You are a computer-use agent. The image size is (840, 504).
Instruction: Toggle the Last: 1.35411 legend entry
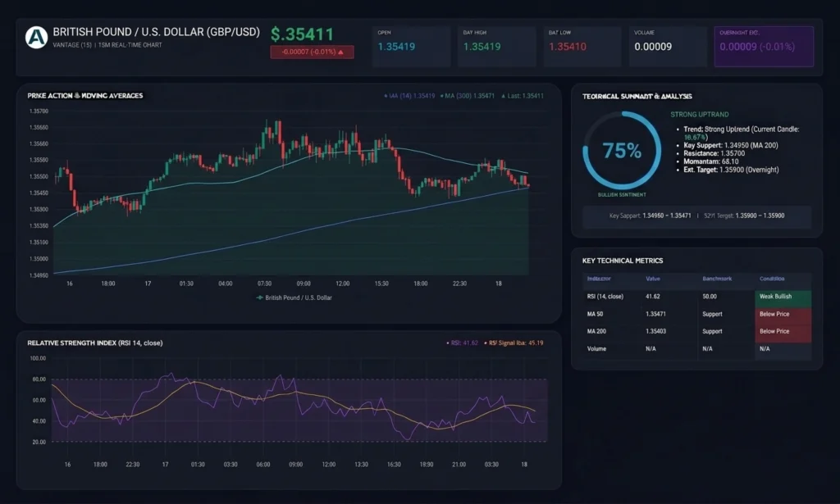coord(523,97)
